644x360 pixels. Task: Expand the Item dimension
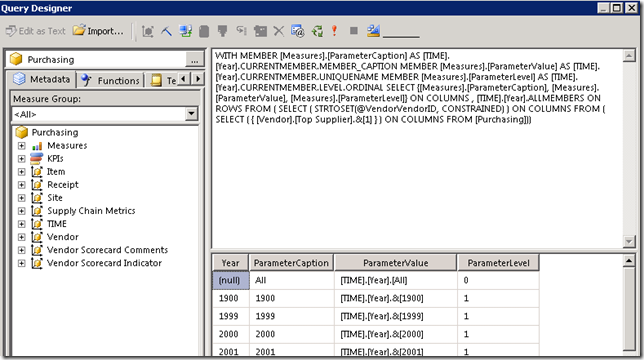pos(21,172)
